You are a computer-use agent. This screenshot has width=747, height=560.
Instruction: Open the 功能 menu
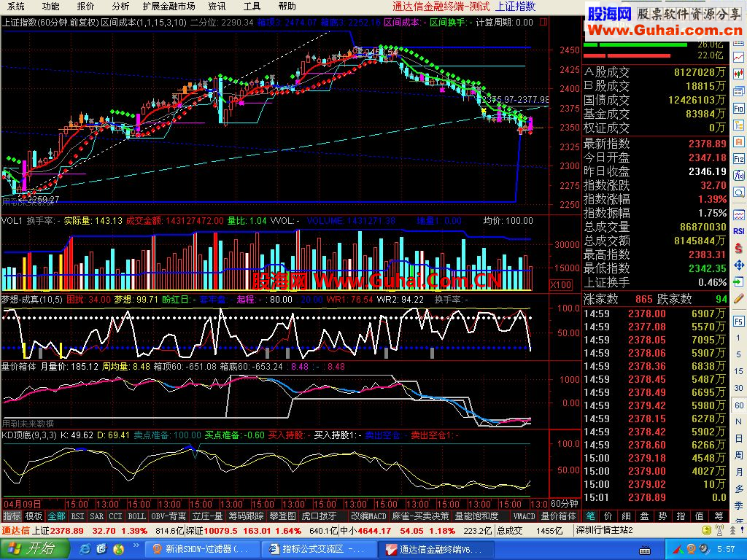pos(50,6)
